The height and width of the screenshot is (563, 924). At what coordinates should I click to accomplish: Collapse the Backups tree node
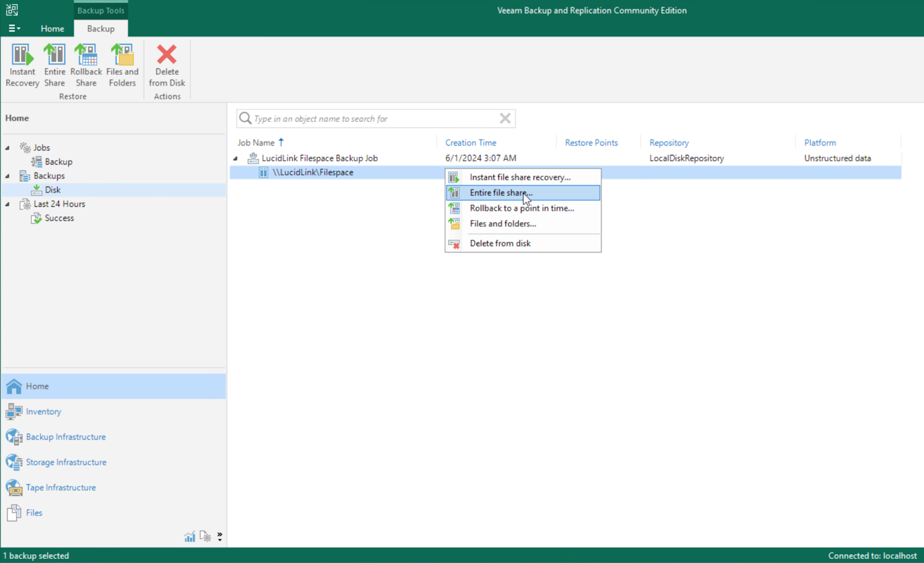pyautogui.click(x=8, y=176)
